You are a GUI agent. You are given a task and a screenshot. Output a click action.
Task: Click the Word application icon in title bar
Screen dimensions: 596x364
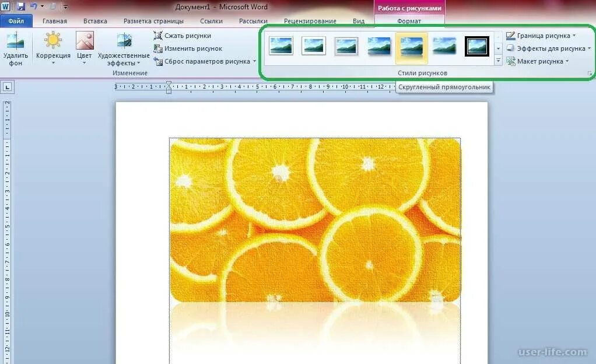tap(5, 6)
